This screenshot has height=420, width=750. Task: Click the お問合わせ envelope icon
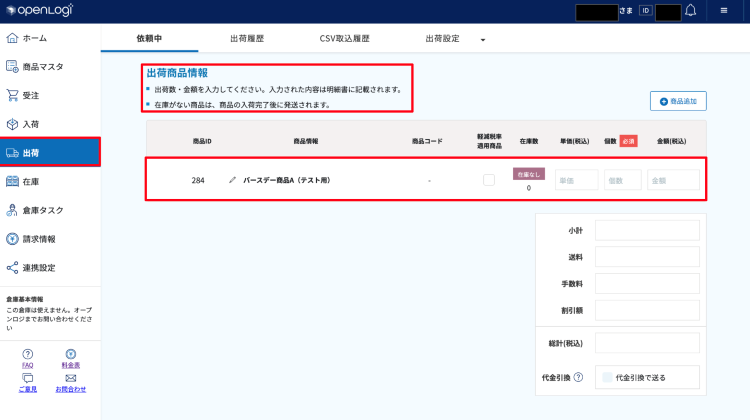click(x=71, y=378)
